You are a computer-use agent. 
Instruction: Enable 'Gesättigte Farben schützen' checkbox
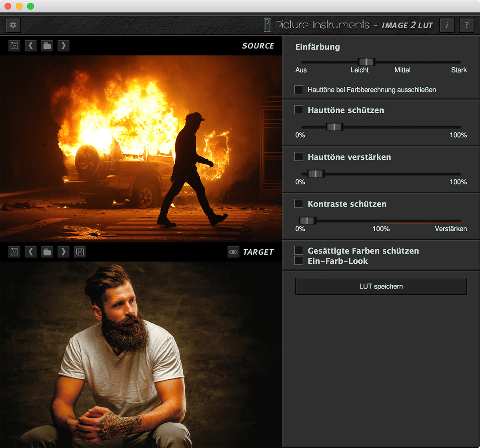click(299, 250)
